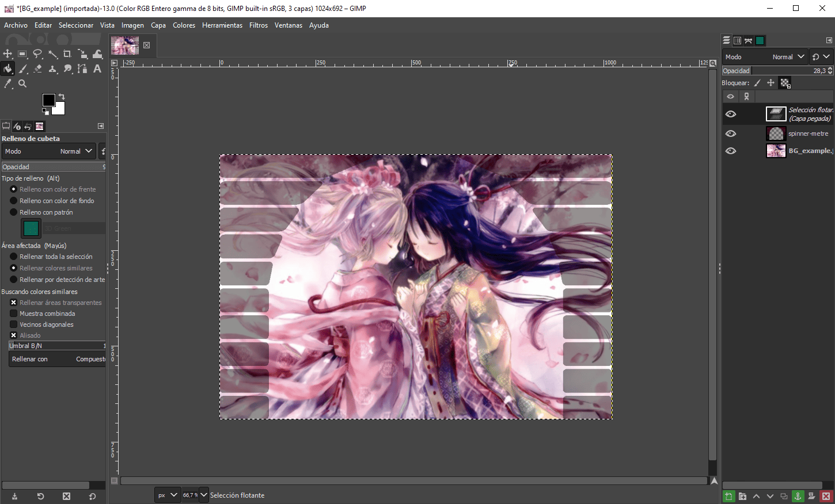
Task: Reset tool options to default values
Action: (92, 496)
